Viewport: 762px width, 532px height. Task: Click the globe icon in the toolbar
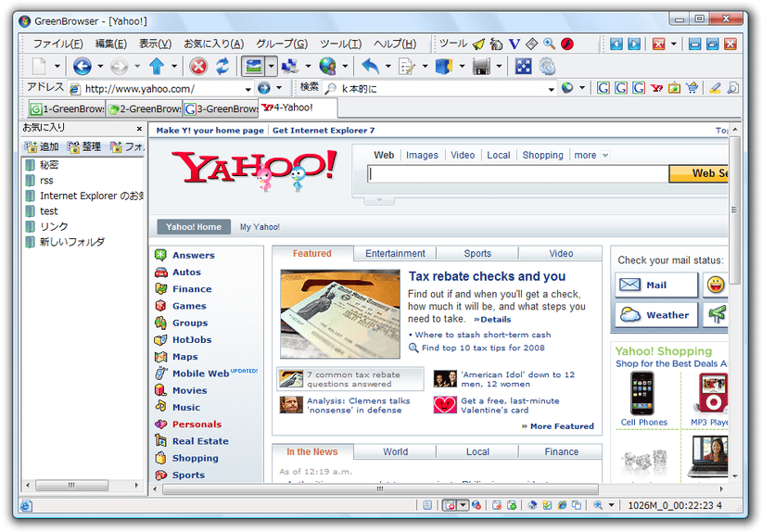click(328, 66)
